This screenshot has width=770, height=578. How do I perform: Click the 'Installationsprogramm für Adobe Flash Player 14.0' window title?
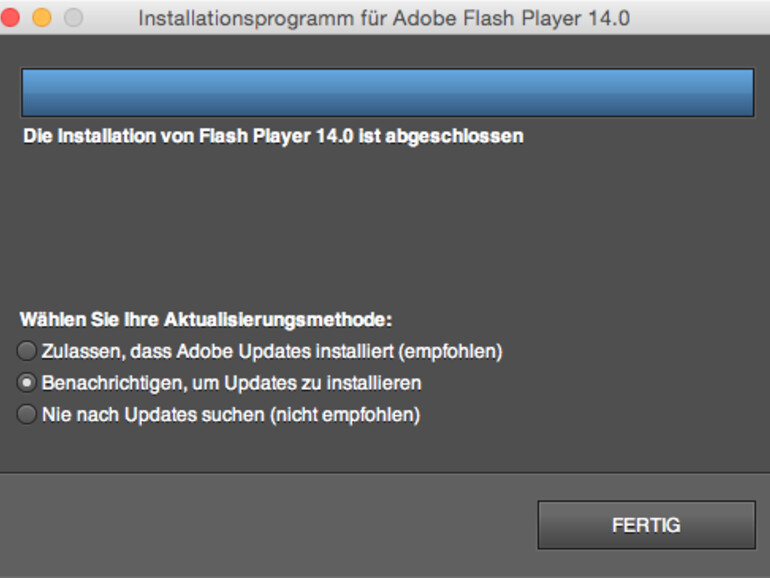[384, 18]
